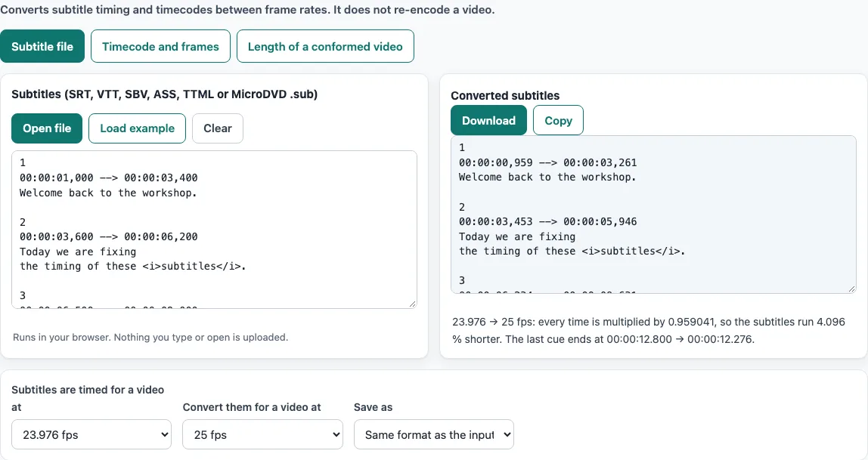Click the resize handle of the subtitle input area
Viewport: 868px width, 460px height.
click(412, 304)
